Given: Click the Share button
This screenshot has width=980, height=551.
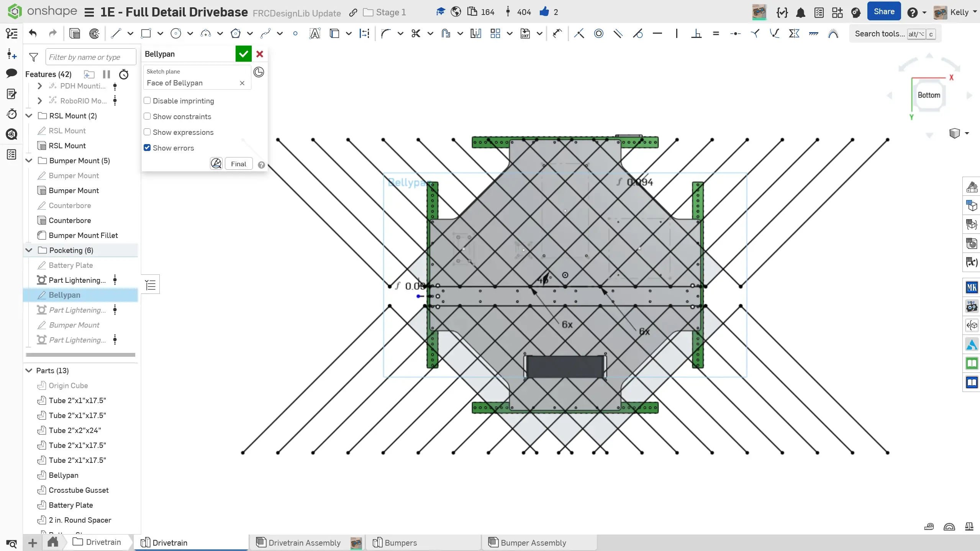Looking at the screenshot, I should pos(884,12).
